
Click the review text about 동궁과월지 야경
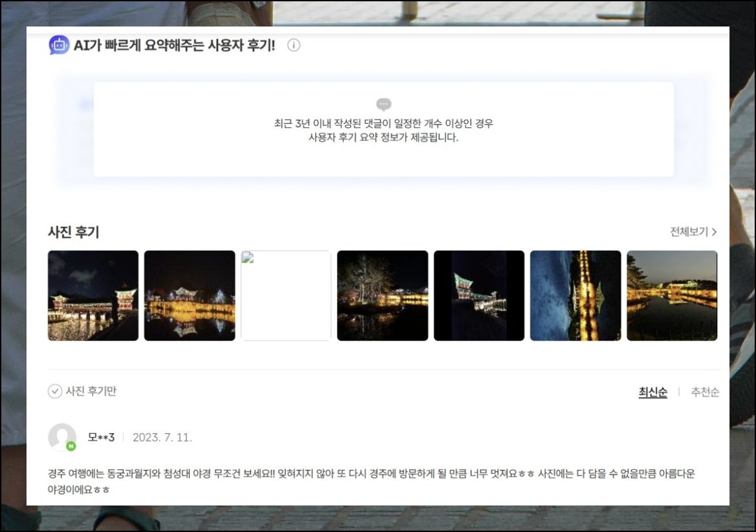click(x=371, y=482)
